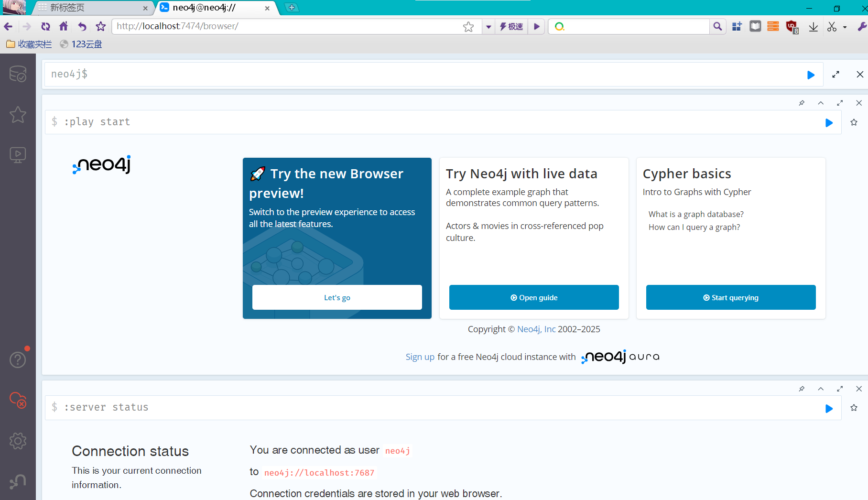Open a new browser tab with plus
Image resolution: width=868 pixels, height=500 pixels.
292,8
